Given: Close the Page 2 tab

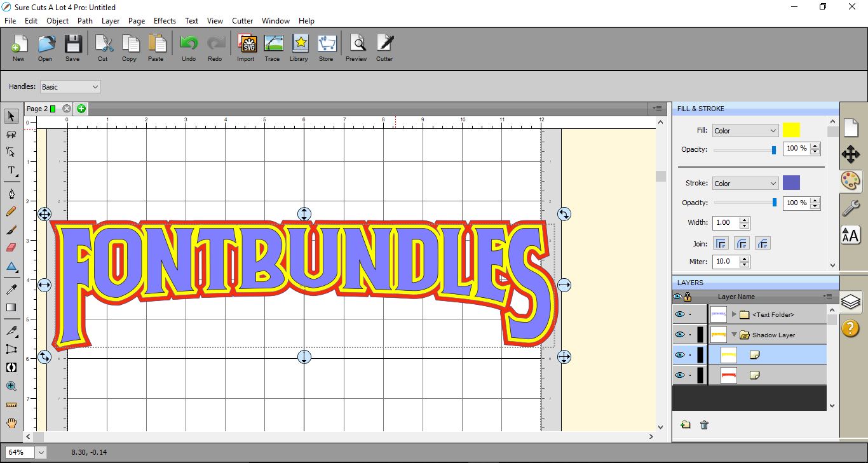Looking at the screenshot, I should 67,109.
